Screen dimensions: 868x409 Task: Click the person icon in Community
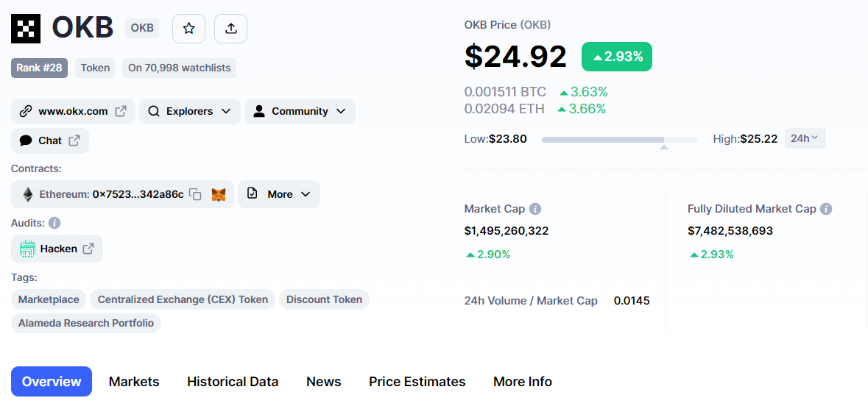258,111
